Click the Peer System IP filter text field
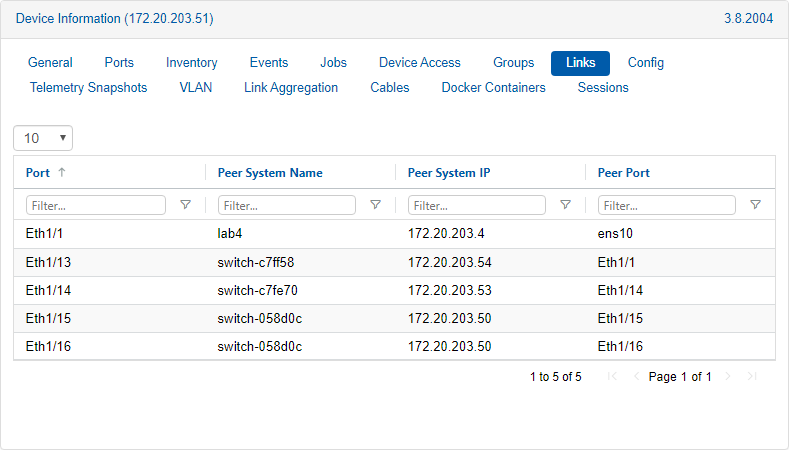 point(477,205)
